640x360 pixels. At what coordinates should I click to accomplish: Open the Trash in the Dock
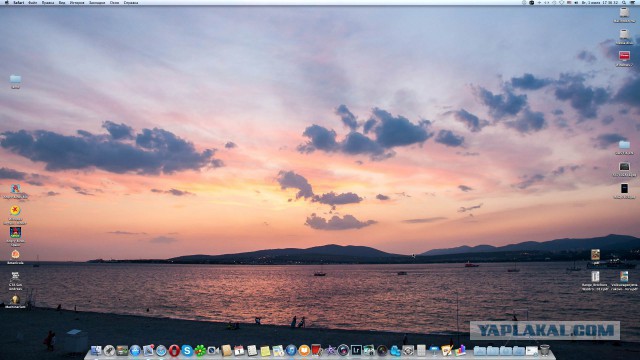[545, 350]
